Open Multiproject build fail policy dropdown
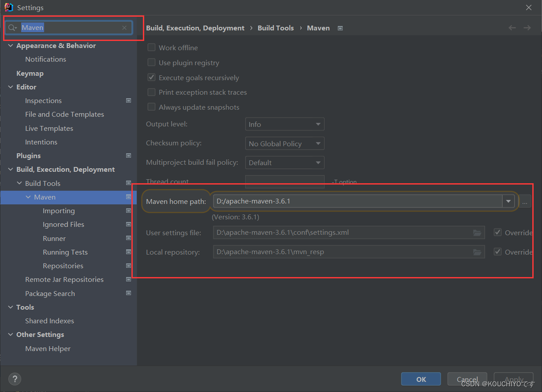542x392 pixels. coord(284,163)
